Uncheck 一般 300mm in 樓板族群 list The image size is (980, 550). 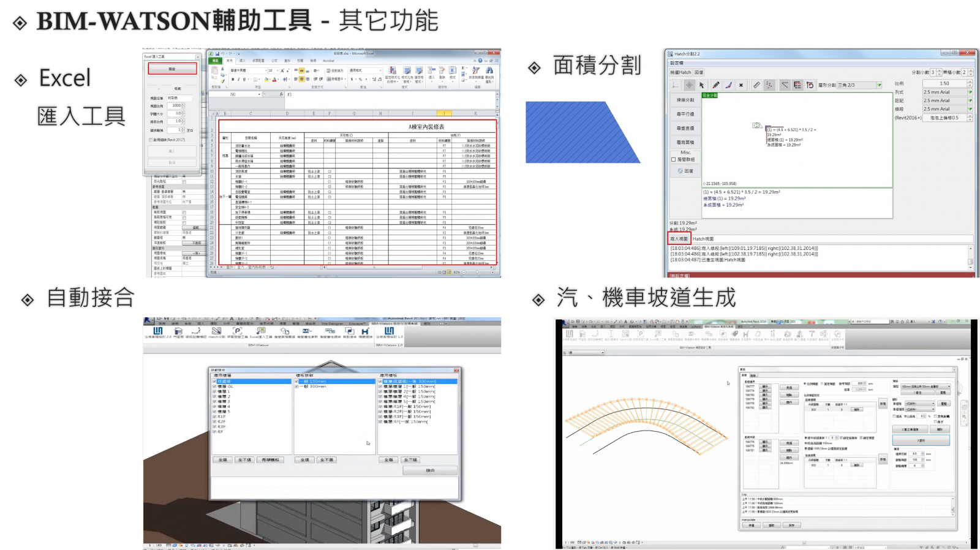[x=296, y=386]
